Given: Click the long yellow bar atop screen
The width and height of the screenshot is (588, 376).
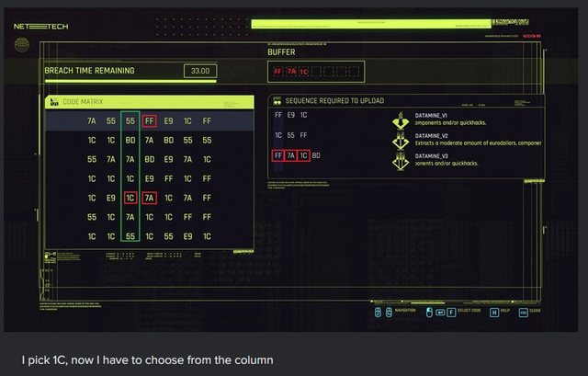Looking at the screenshot, I should (x=371, y=24).
